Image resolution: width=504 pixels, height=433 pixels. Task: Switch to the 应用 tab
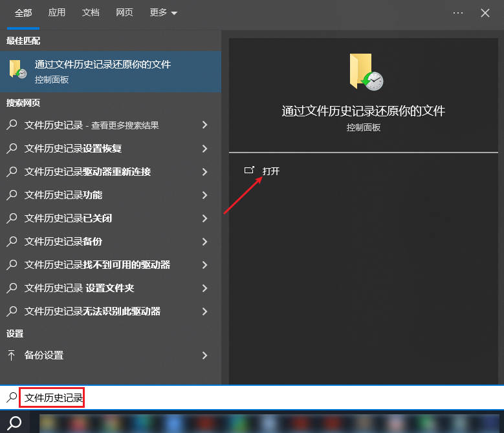coord(57,13)
